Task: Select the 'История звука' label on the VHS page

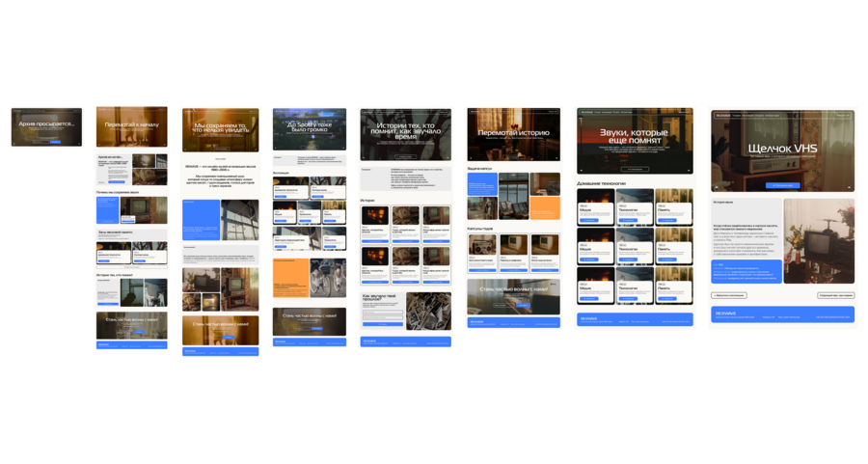Action: pyautogui.click(x=723, y=203)
